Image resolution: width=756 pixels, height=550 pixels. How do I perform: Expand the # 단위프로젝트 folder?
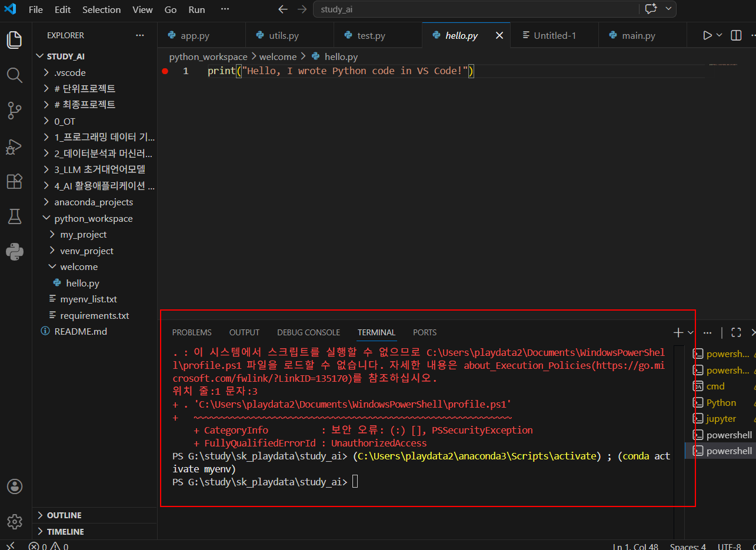[x=95, y=89]
